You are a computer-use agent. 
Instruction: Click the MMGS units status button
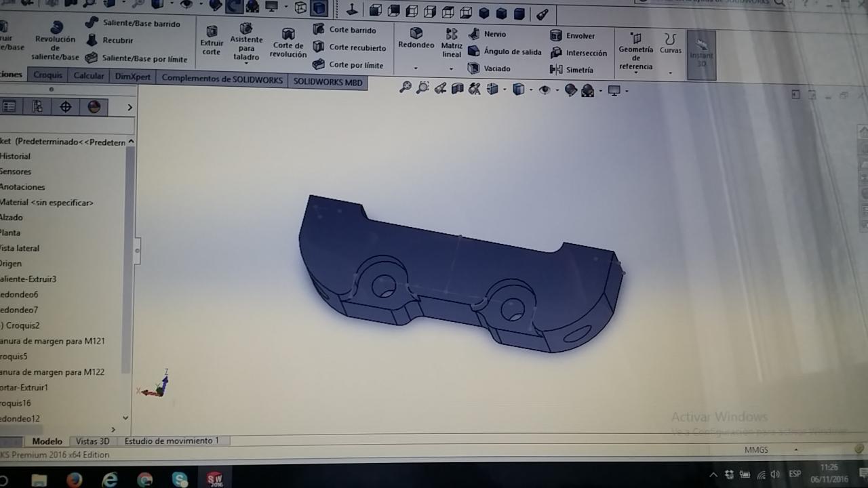click(756, 449)
